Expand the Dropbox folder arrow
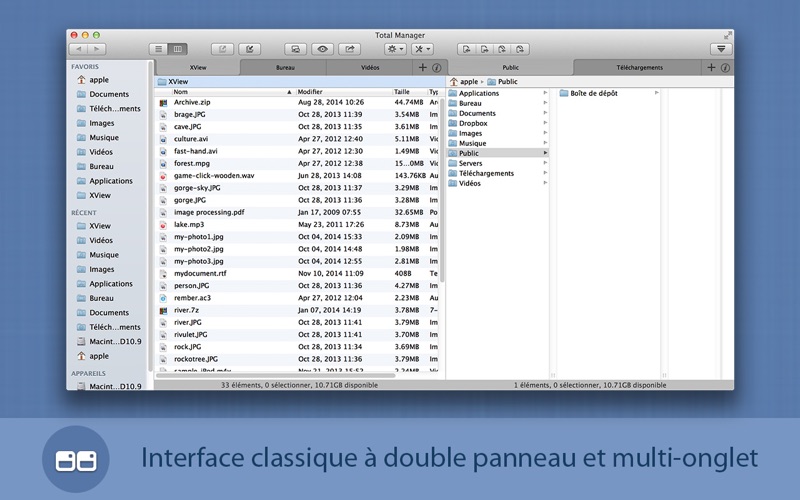Image resolution: width=800 pixels, height=500 pixels. coord(545,123)
